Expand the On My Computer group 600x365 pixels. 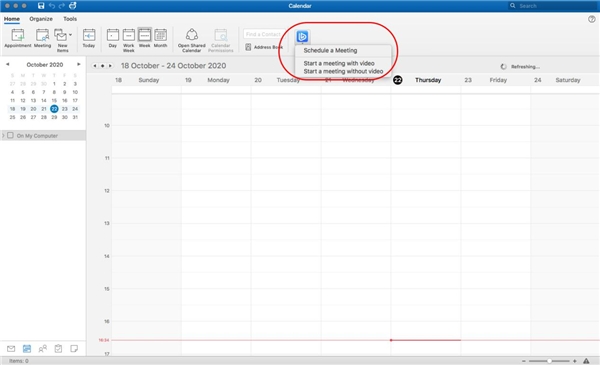3,135
